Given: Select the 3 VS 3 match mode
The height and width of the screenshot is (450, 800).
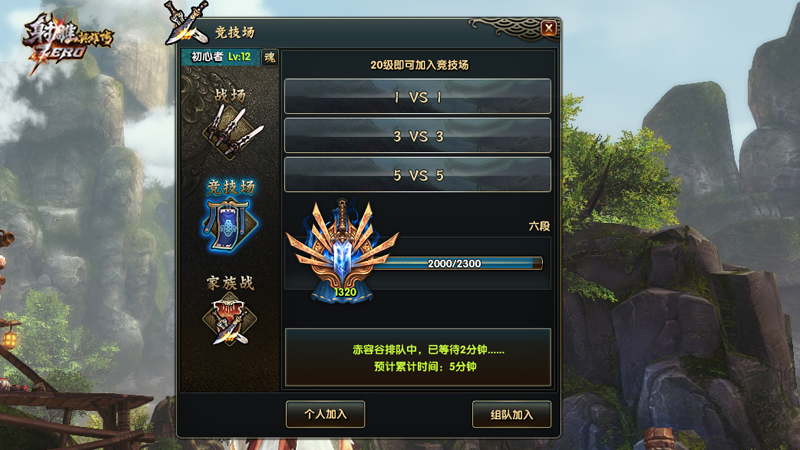Looking at the screenshot, I should pyautogui.click(x=417, y=135).
